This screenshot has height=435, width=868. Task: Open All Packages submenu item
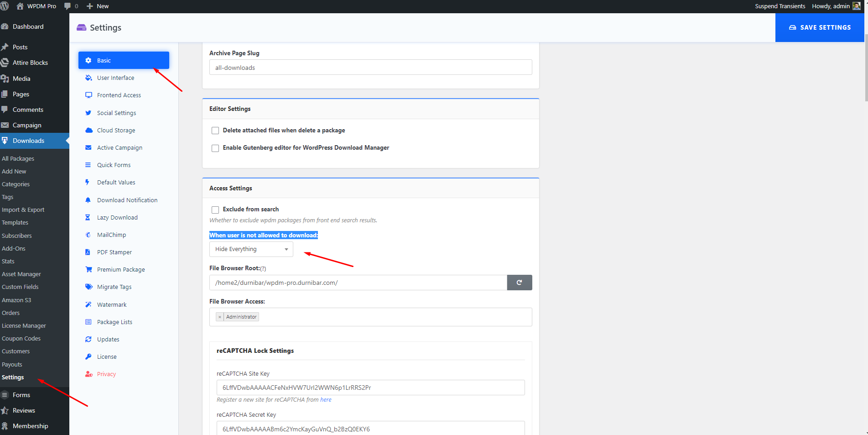(18, 158)
